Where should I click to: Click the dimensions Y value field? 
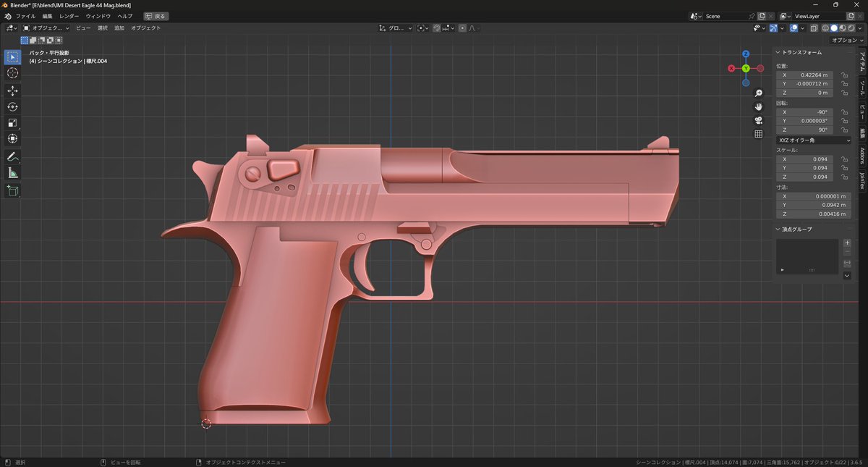pos(814,205)
